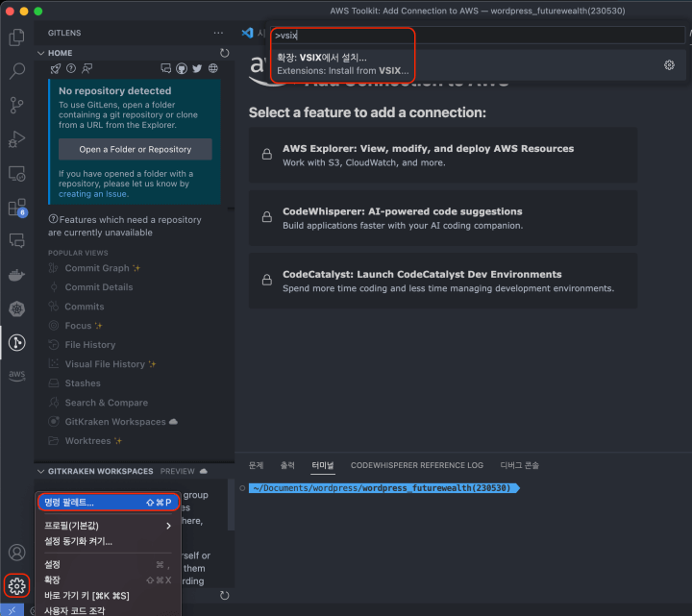This screenshot has width=692, height=616.
Task: Click the GitKraken Workspaces panel scrollbar
Action: 231,505
